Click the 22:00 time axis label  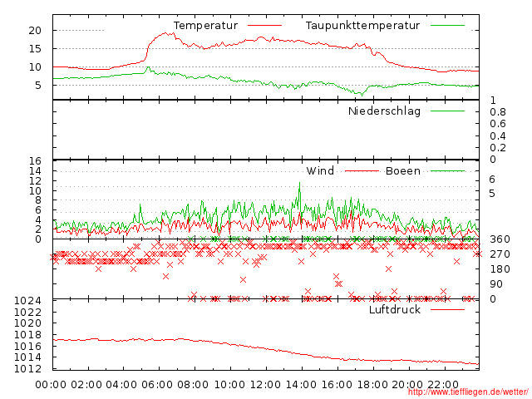click(443, 385)
